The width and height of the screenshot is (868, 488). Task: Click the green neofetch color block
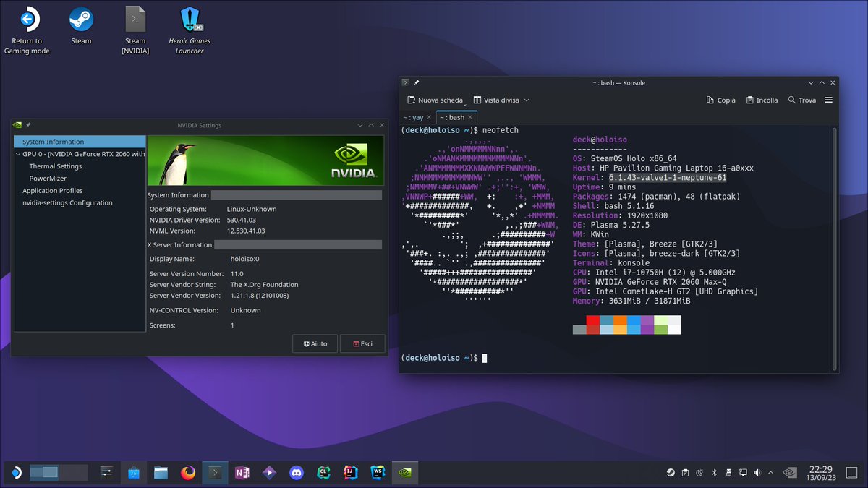(x=660, y=329)
